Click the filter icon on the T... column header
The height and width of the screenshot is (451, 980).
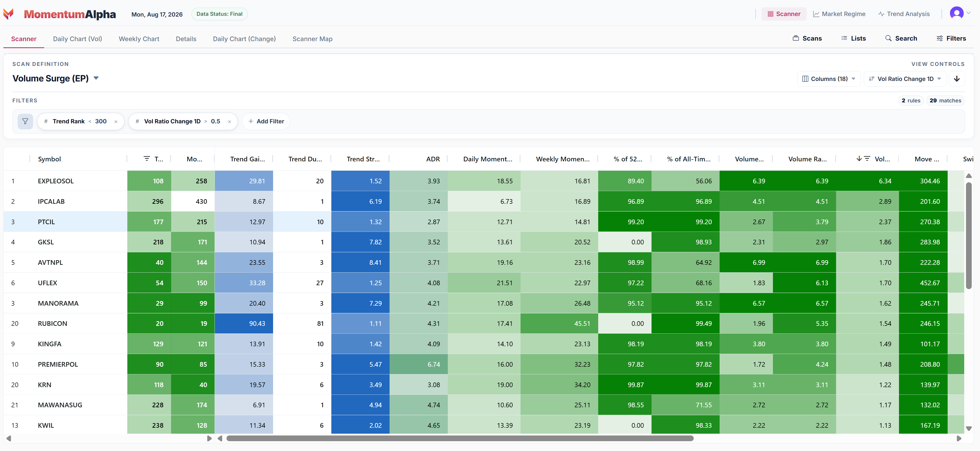click(x=147, y=159)
